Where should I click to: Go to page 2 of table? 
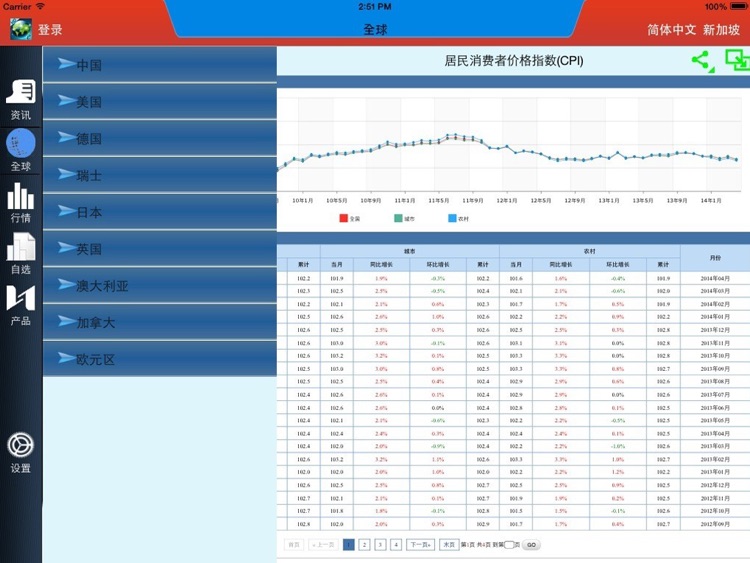[x=364, y=545]
